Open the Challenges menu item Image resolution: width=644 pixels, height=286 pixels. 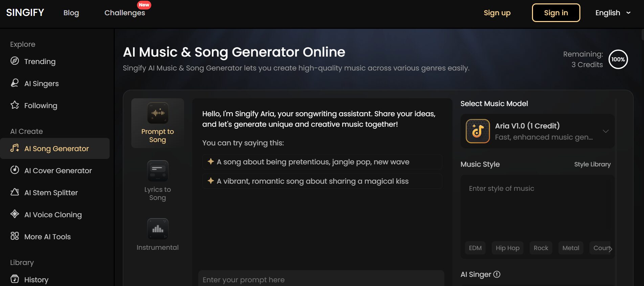pyautogui.click(x=125, y=13)
